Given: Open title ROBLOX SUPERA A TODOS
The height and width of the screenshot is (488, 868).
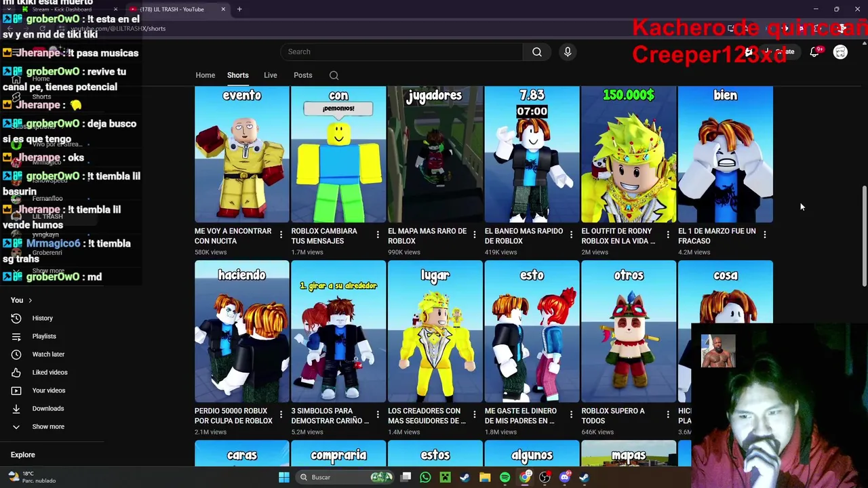Looking at the screenshot, I should 613,415.
